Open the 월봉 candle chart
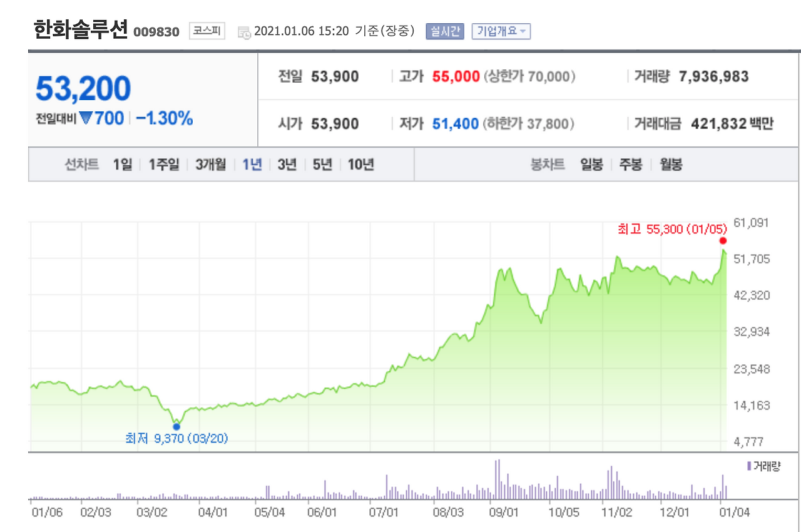This screenshot has width=801, height=532. pos(671,165)
